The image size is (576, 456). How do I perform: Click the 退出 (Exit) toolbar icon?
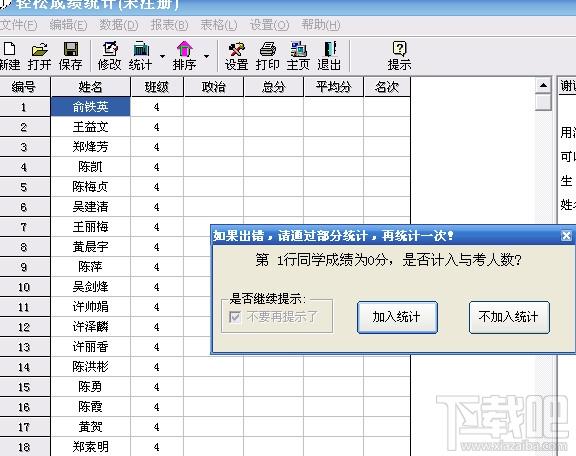click(x=329, y=56)
